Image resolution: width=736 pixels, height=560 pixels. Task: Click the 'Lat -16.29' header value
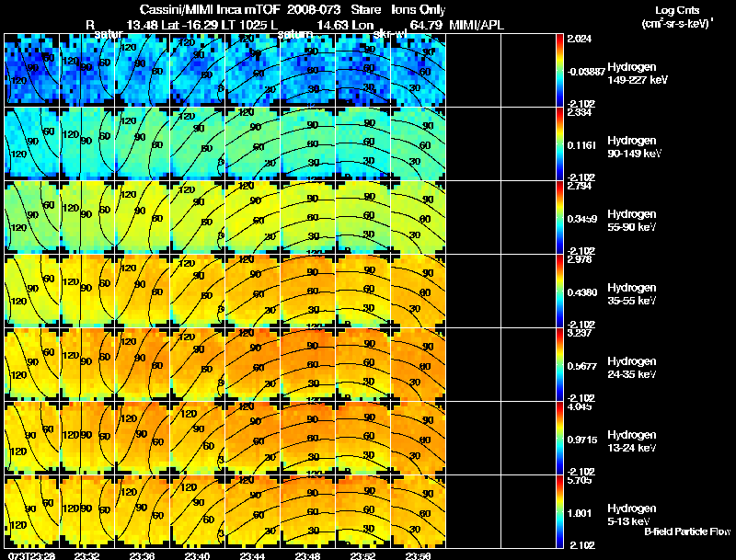coord(190,25)
